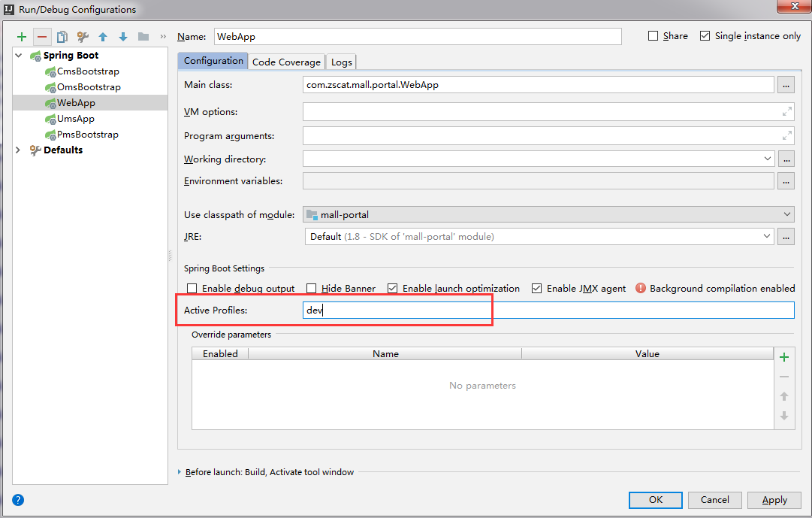Add an Override parameter with the green plus
This screenshot has width=812, height=518.
784,356
